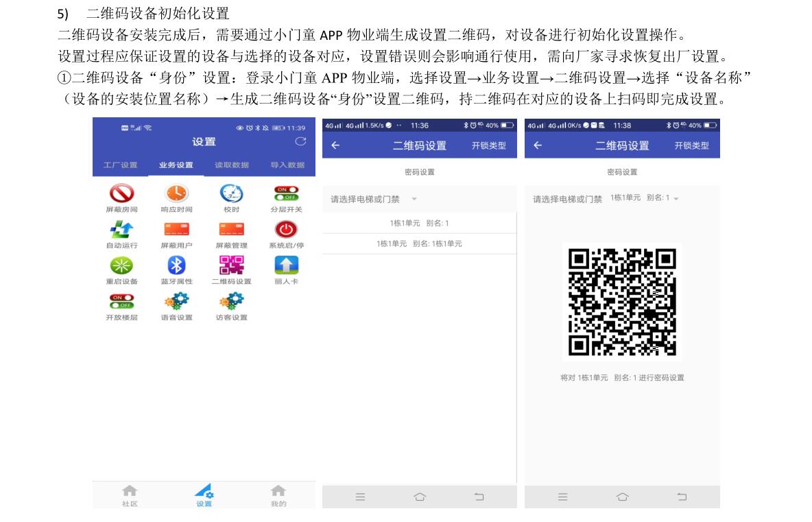This screenshot has height=522, width=812.
Task: Open the 屏蔽房间 icon
Action: pos(121,193)
